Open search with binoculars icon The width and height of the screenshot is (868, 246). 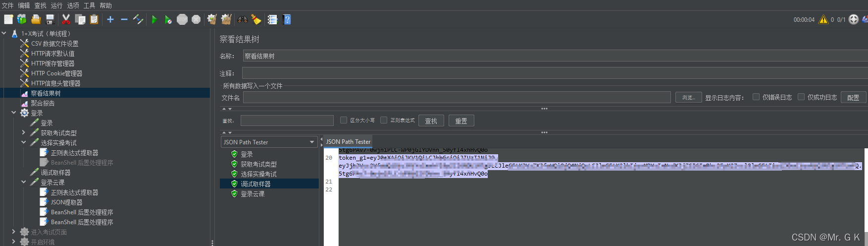click(242, 19)
